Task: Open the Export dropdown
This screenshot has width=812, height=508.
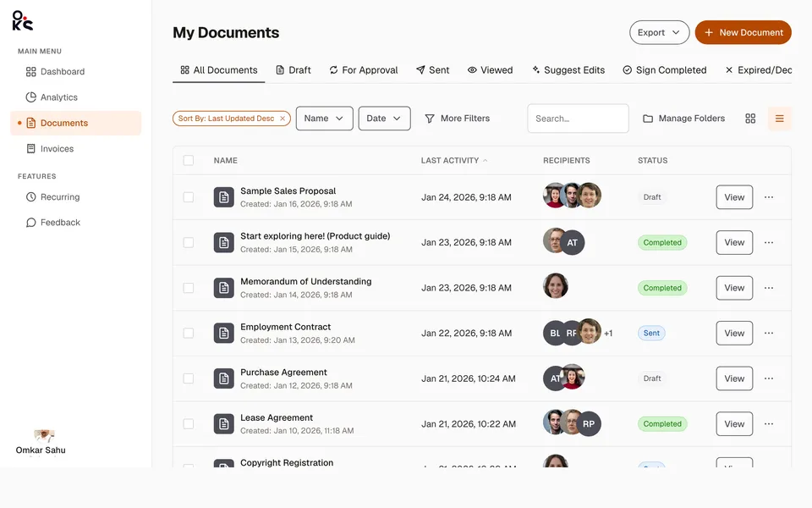Action: [x=659, y=32]
